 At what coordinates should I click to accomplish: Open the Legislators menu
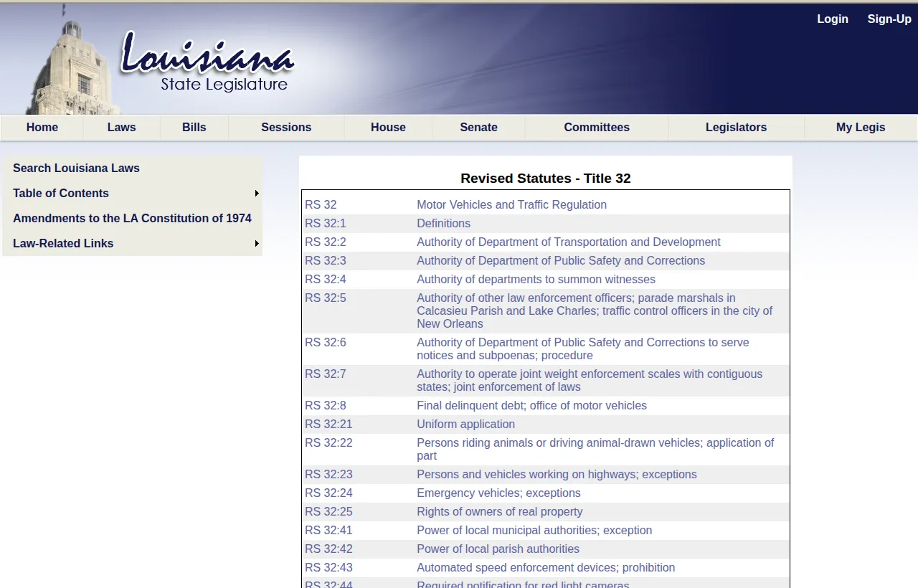[736, 127]
